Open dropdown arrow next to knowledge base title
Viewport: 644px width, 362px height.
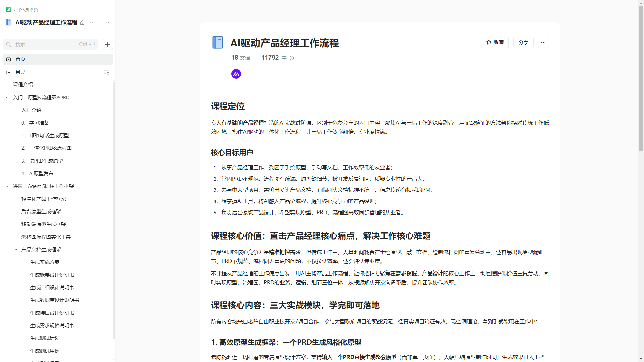pos(91,23)
